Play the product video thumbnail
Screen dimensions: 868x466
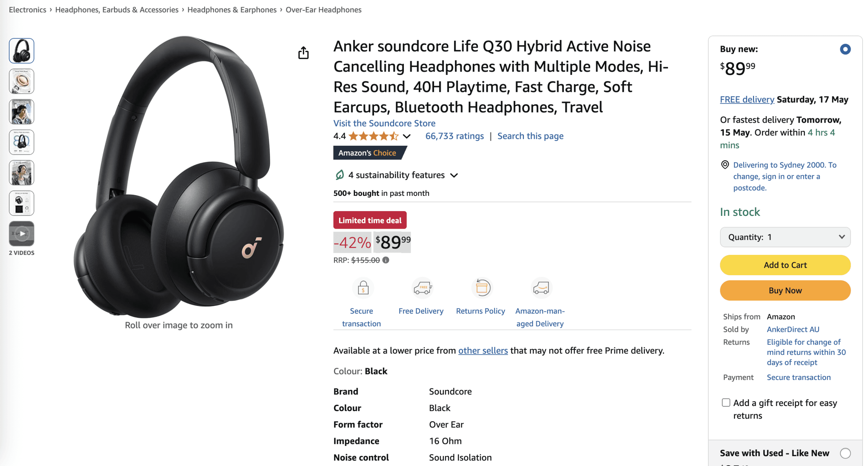(22, 233)
